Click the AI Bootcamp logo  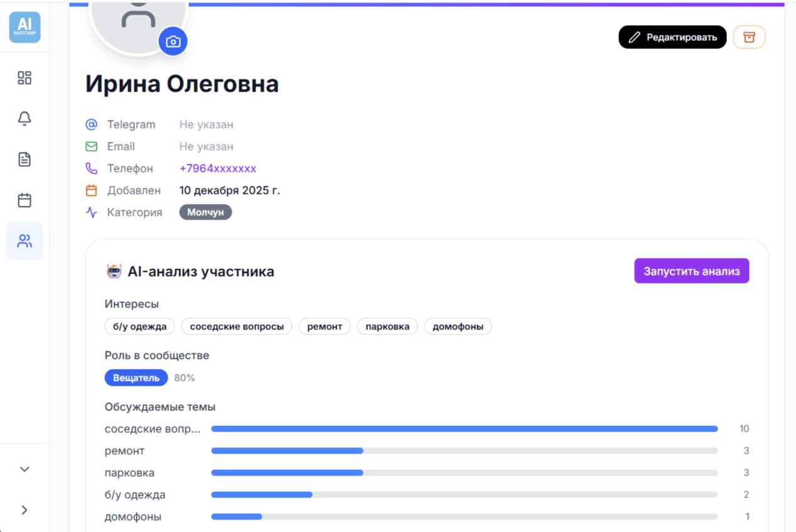tap(24, 27)
